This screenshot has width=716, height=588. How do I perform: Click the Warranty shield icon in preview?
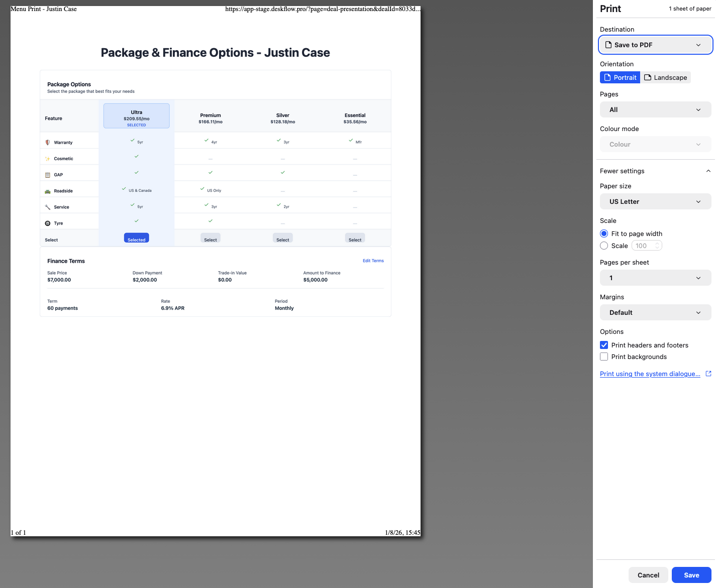[48, 143]
